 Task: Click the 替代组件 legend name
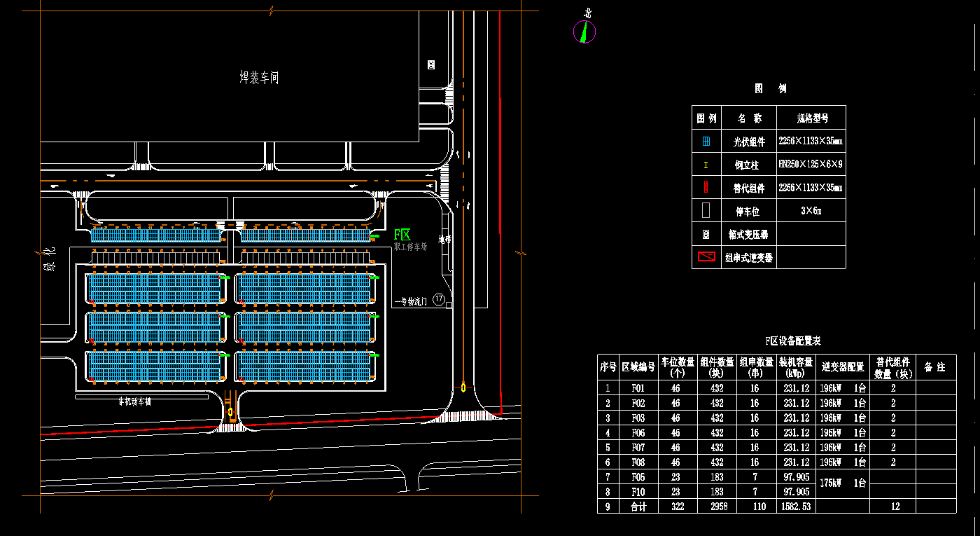click(x=749, y=188)
